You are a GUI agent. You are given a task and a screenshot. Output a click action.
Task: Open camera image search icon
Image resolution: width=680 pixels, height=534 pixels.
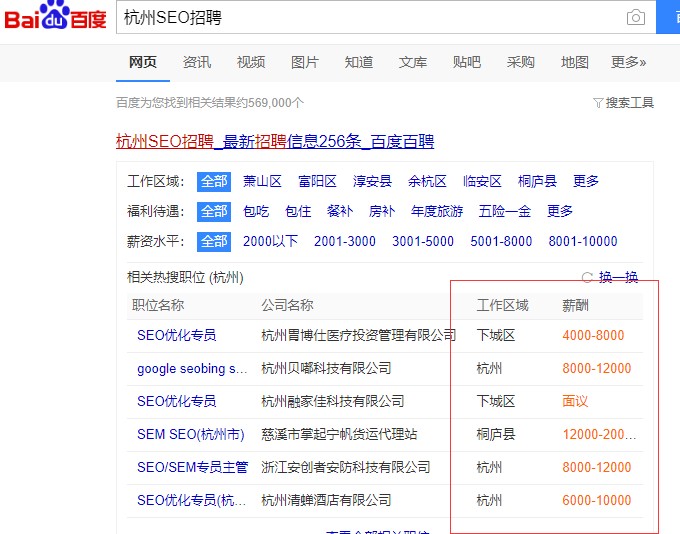click(x=635, y=17)
